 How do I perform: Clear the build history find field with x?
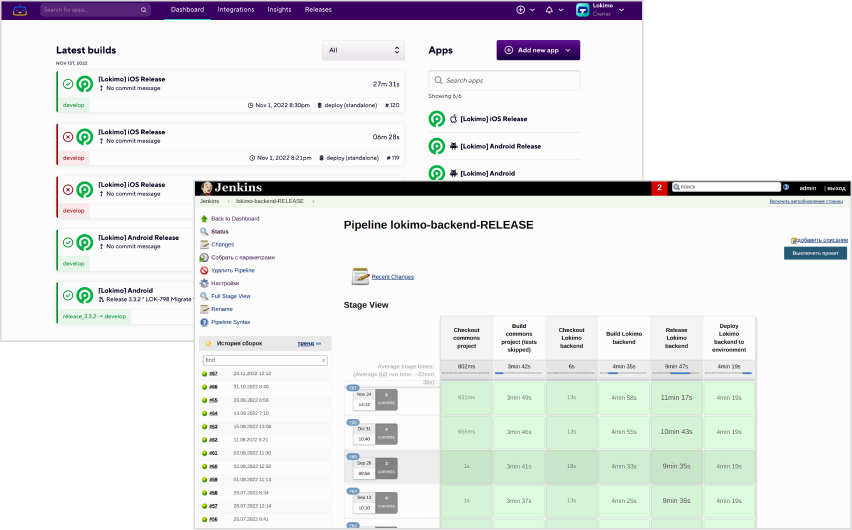(x=323, y=360)
